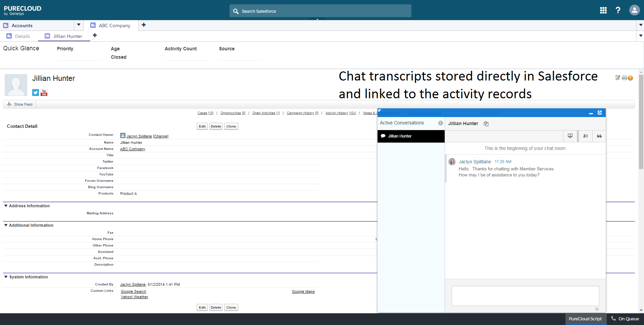This screenshot has width=644, height=325.
Task: Click the search magnifier icon
Action: pyautogui.click(x=236, y=11)
